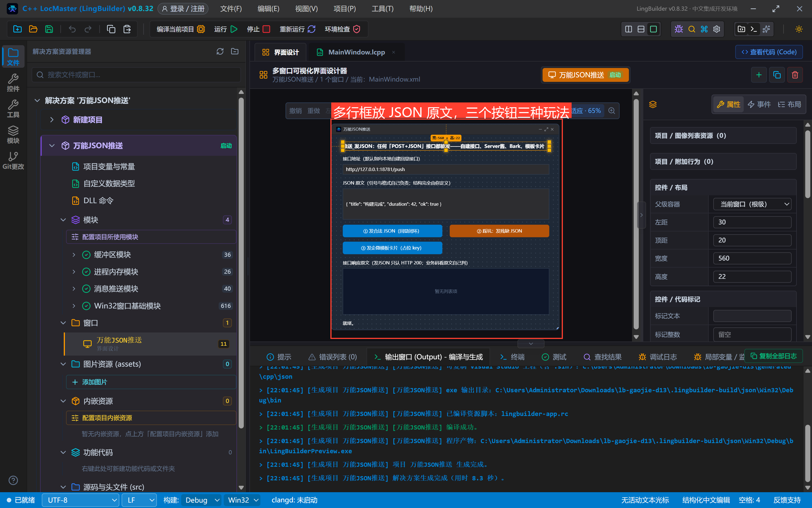Click the duplicate window icon beside plus
The image size is (812, 508).
777,75
